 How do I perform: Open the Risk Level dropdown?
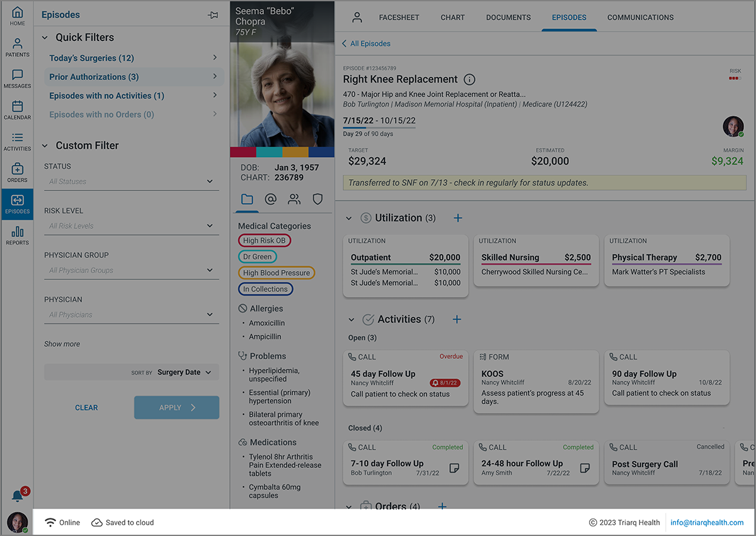pyautogui.click(x=132, y=226)
